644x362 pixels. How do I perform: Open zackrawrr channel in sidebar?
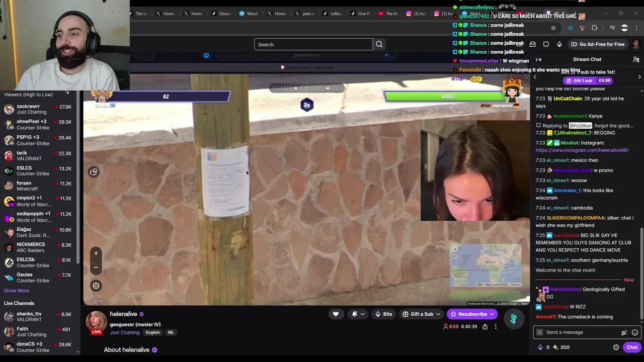click(x=39, y=109)
